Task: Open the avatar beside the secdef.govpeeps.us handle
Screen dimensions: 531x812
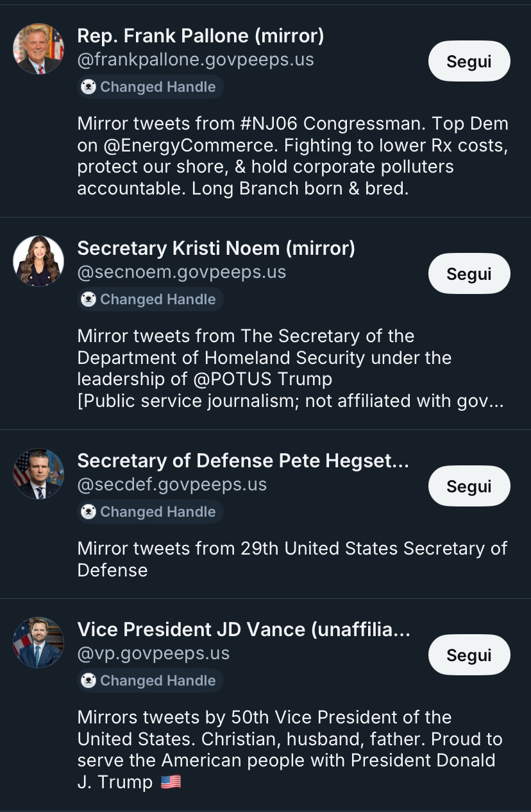Action: [38, 474]
